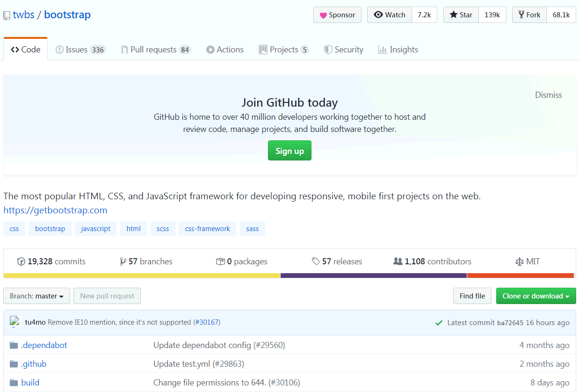Click the Insights bar graph icon
The height and width of the screenshot is (392, 579).
click(383, 50)
